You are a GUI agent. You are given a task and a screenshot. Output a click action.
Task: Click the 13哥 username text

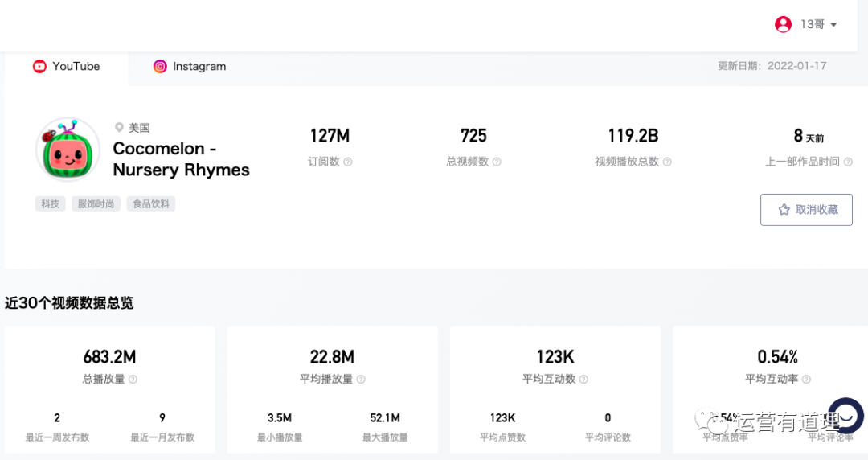pos(812,24)
